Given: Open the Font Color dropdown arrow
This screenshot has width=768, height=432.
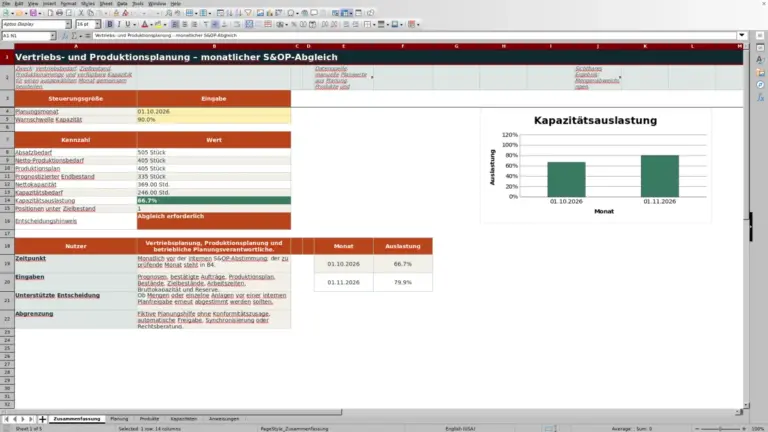Looking at the screenshot, I should [151, 24].
